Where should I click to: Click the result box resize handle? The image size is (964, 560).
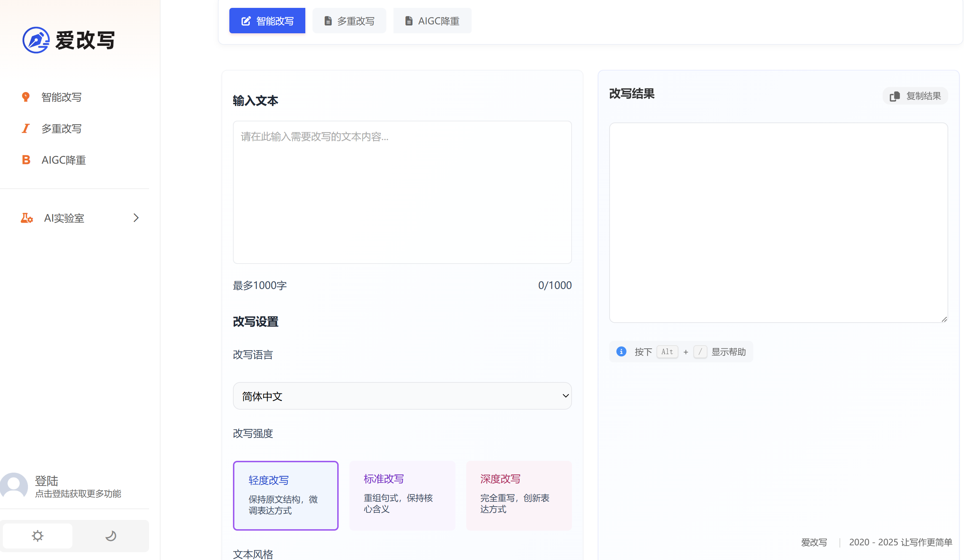944,319
